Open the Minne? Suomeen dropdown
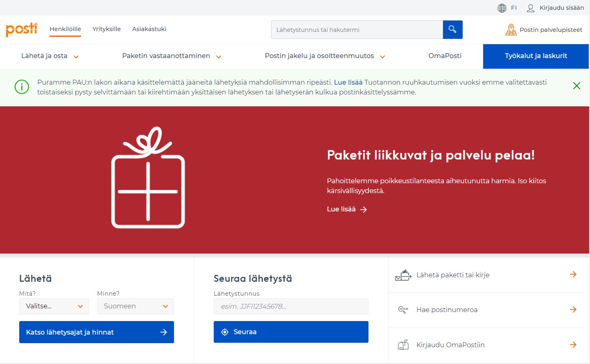 click(x=136, y=306)
